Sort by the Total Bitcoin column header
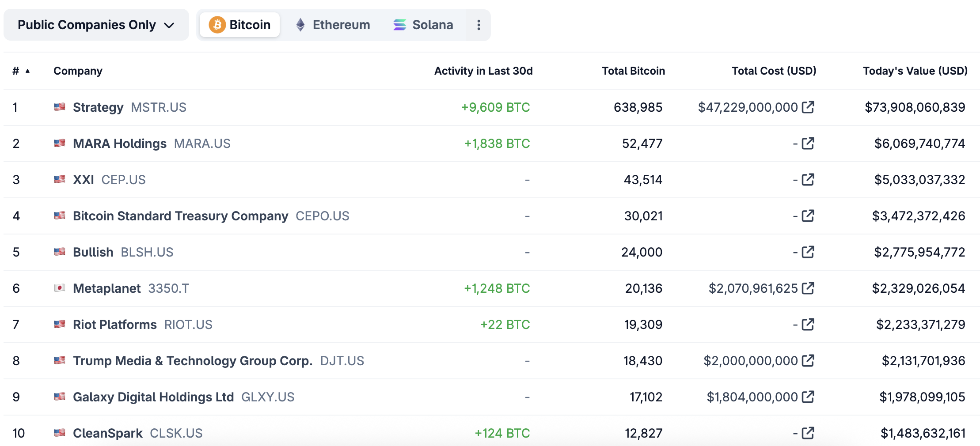 pyautogui.click(x=634, y=70)
